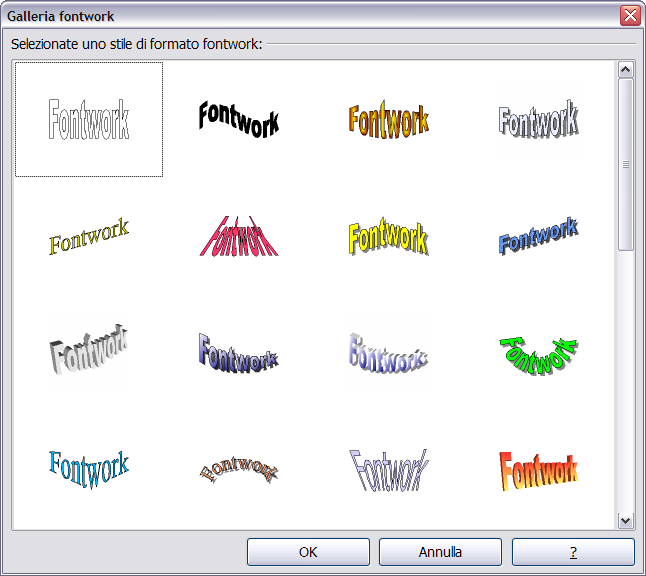Open help with the question mark button
646x576 pixels.
pyautogui.click(x=573, y=552)
